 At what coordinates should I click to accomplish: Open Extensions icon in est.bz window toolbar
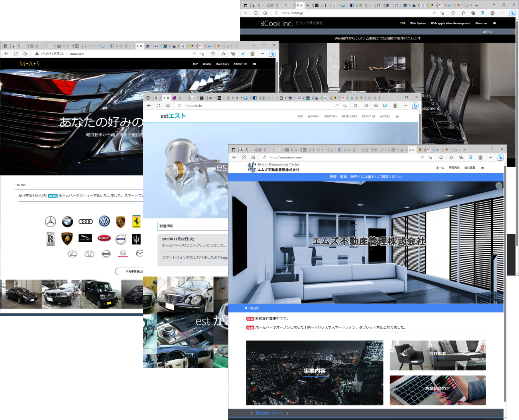[x=356, y=105]
